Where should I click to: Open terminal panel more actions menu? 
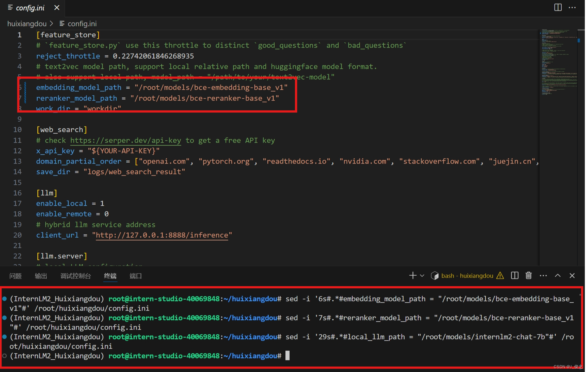[x=543, y=276]
